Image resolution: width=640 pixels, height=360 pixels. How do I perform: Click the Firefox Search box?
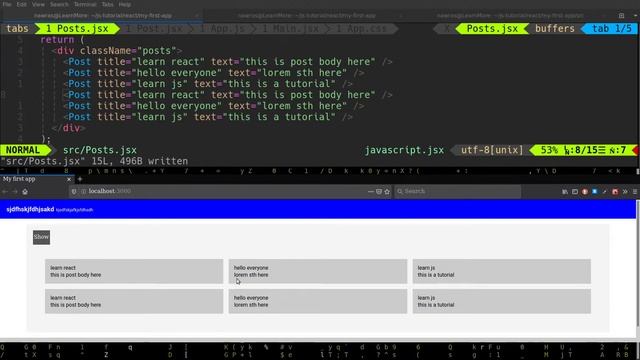[x=458, y=191]
